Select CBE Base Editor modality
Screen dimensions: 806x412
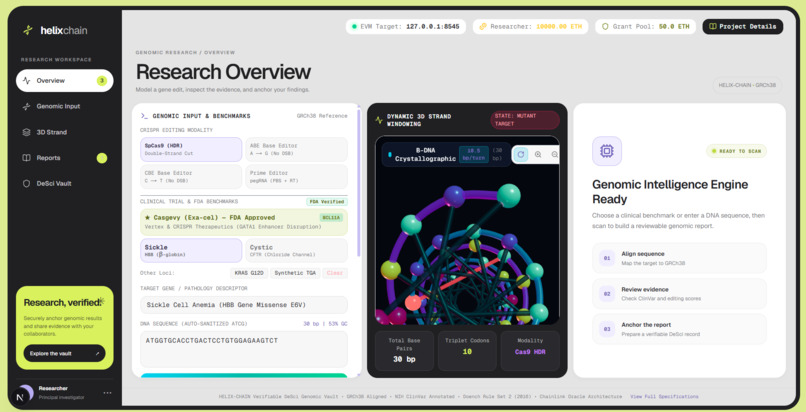[191, 177]
